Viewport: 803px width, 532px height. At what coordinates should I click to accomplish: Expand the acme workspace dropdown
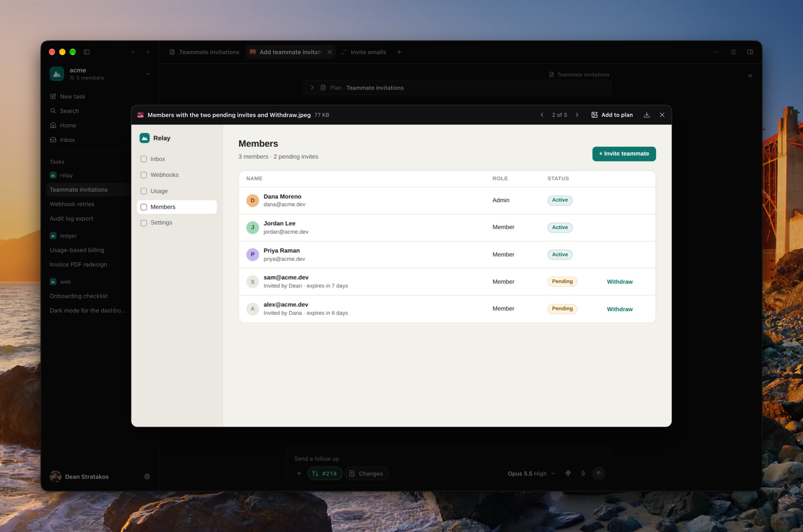click(x=148, y=74)
